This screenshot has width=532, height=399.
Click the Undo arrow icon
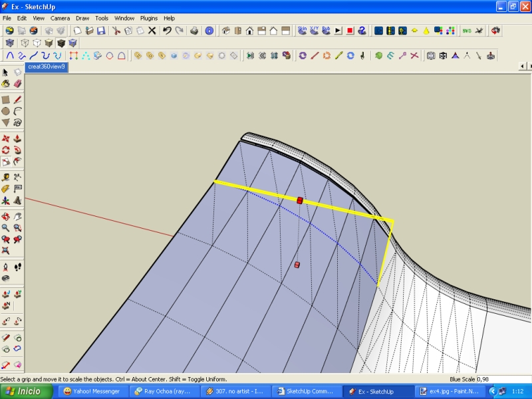(x=167, y=31)
